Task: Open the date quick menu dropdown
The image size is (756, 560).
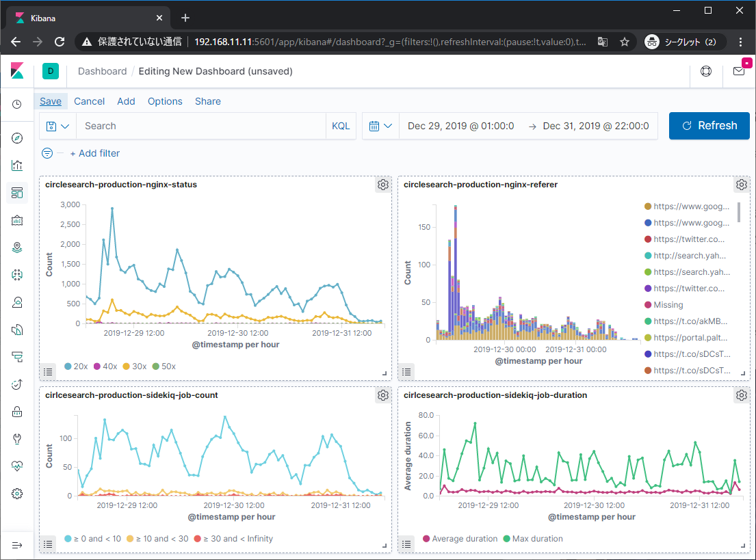Action: click(380, 126)
